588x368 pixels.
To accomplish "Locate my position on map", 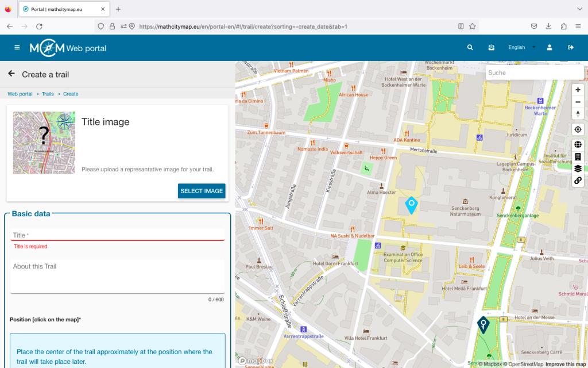I will pos(578,129).
